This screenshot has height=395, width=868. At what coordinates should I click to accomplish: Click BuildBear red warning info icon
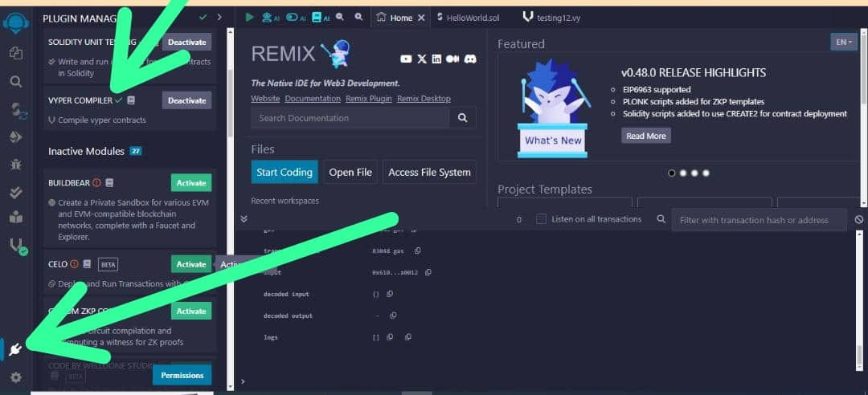click(97, 182)
